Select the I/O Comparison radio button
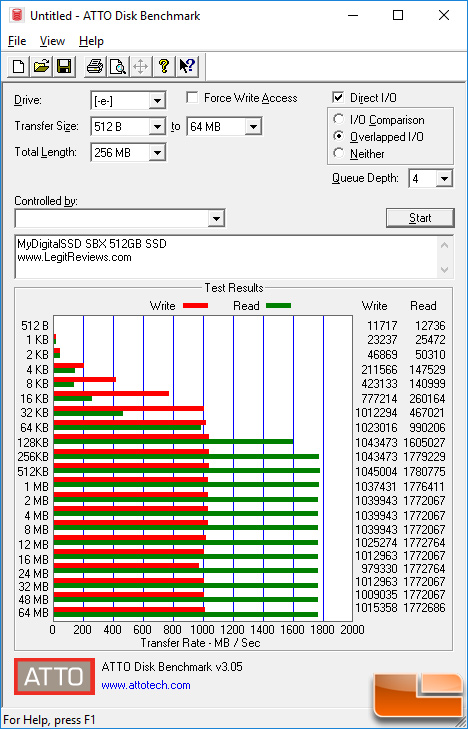468x729 pixels. [x=338, y=119]
